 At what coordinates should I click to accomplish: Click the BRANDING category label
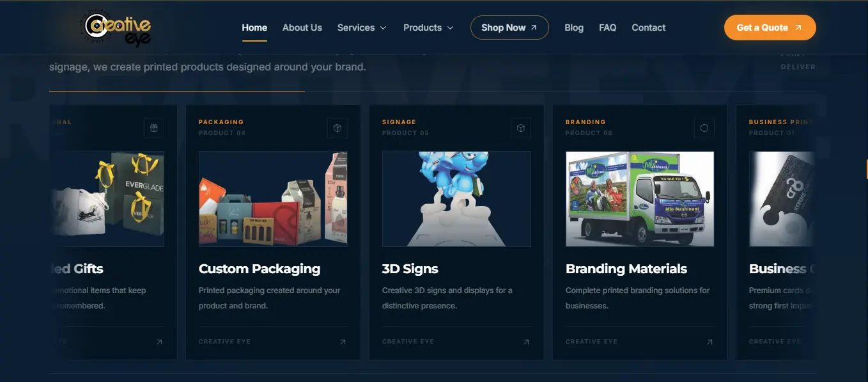tap(585, 122)
